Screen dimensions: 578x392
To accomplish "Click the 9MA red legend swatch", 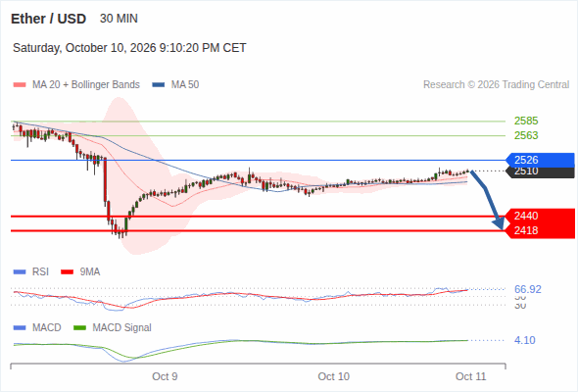I will tap(67, 272).
